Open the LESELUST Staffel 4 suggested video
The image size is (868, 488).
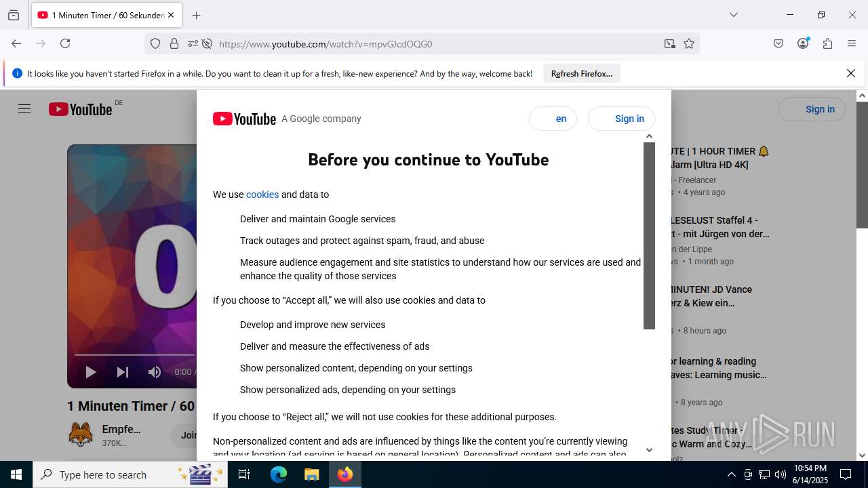click(719, 227)
